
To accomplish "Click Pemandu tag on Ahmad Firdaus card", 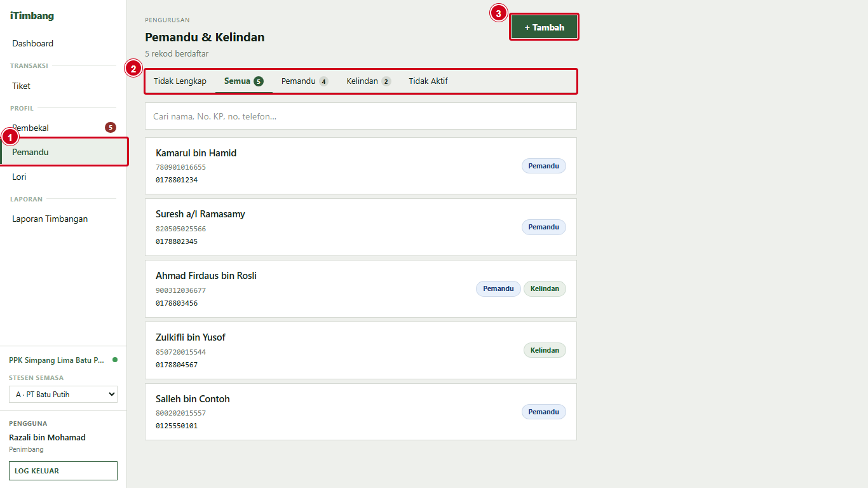I will tap(498, 288).
